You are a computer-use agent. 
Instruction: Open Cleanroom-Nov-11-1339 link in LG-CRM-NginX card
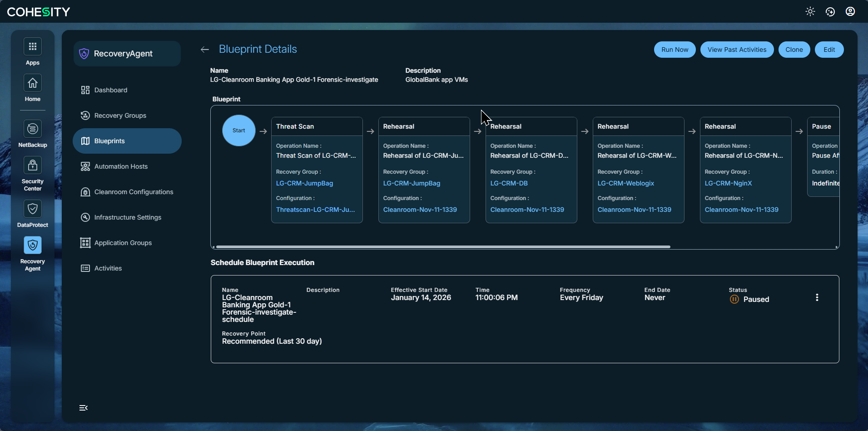741,210
